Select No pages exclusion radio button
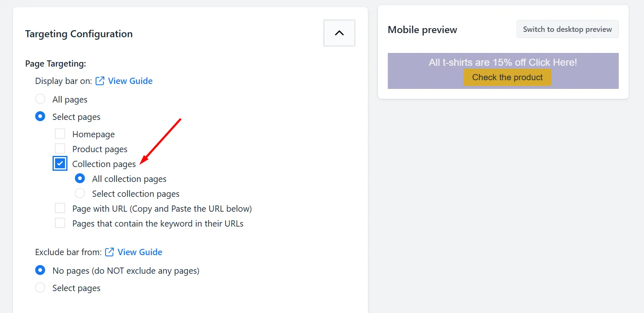Image resolution: width=644 pixels, height=313 pixels. (40, 270)
